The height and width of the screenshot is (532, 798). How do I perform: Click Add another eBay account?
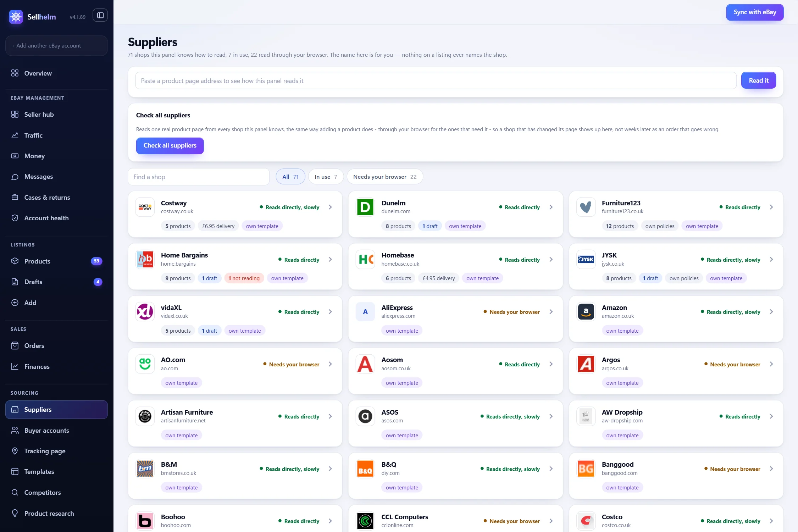(56, 45)
